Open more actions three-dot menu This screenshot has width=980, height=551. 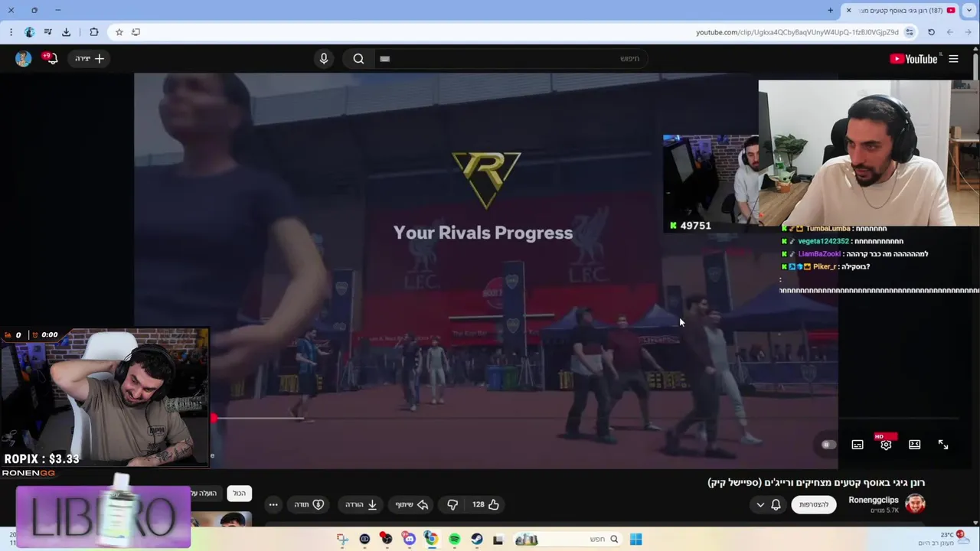point(273,504)
